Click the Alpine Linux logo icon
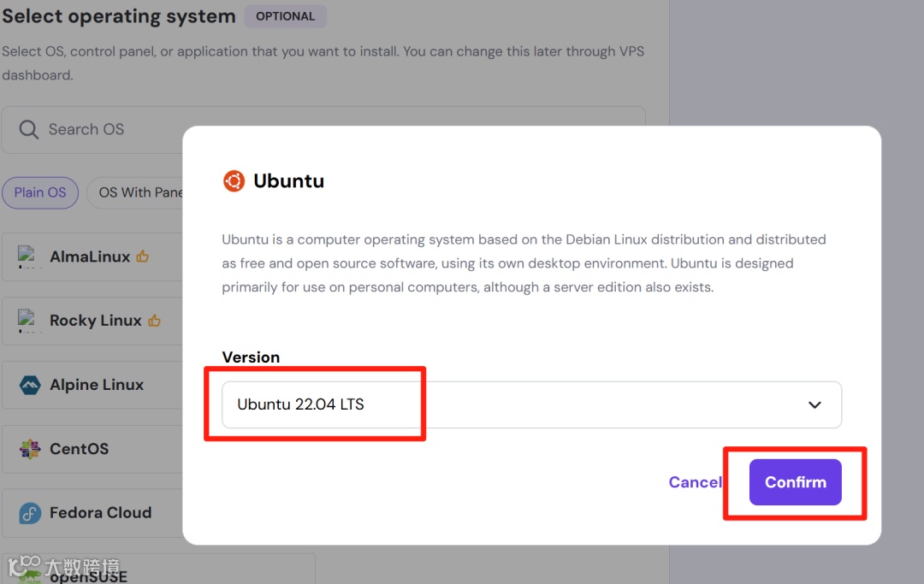The width and height of the screenshot is (924, 584). 30,385
